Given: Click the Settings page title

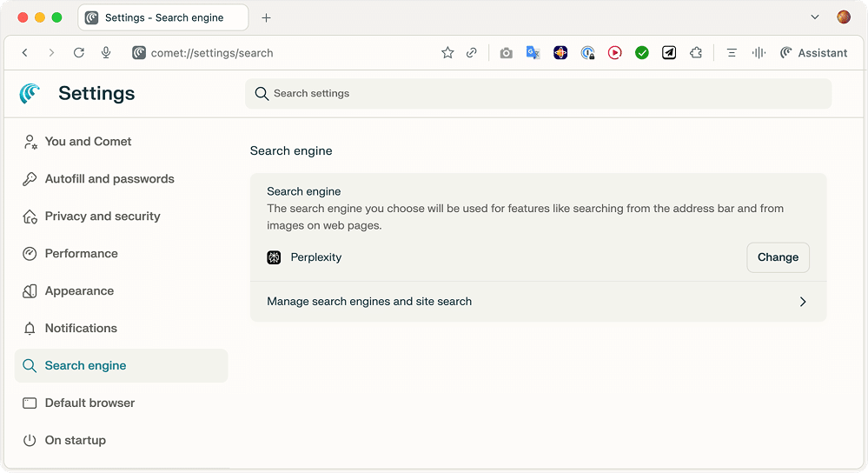Looking at the screenshot, I should tap(96, 94).
